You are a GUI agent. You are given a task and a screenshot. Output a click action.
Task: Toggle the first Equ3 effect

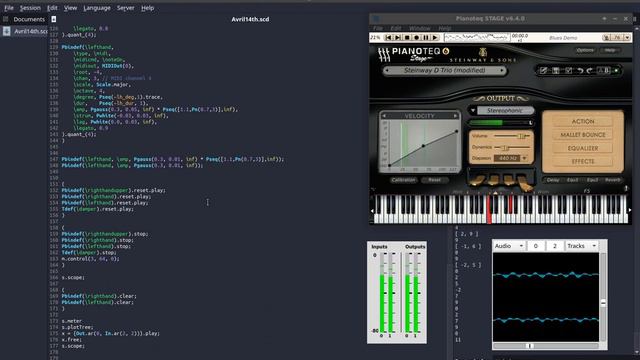click(x=572, y=180)
